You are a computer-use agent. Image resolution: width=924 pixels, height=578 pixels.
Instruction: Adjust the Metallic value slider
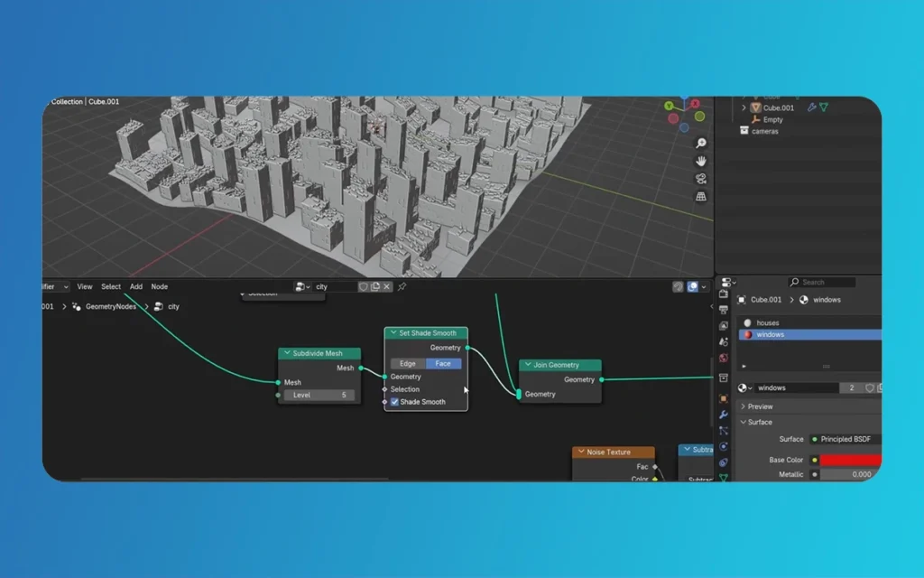tap(850, 475)
